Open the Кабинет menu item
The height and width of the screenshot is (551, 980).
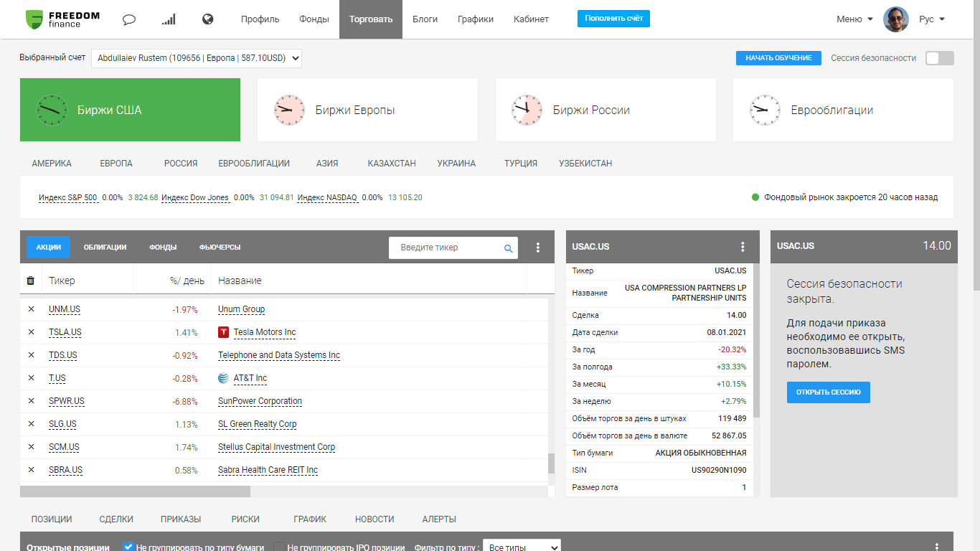pyautogui.click(x=531, y=19)
